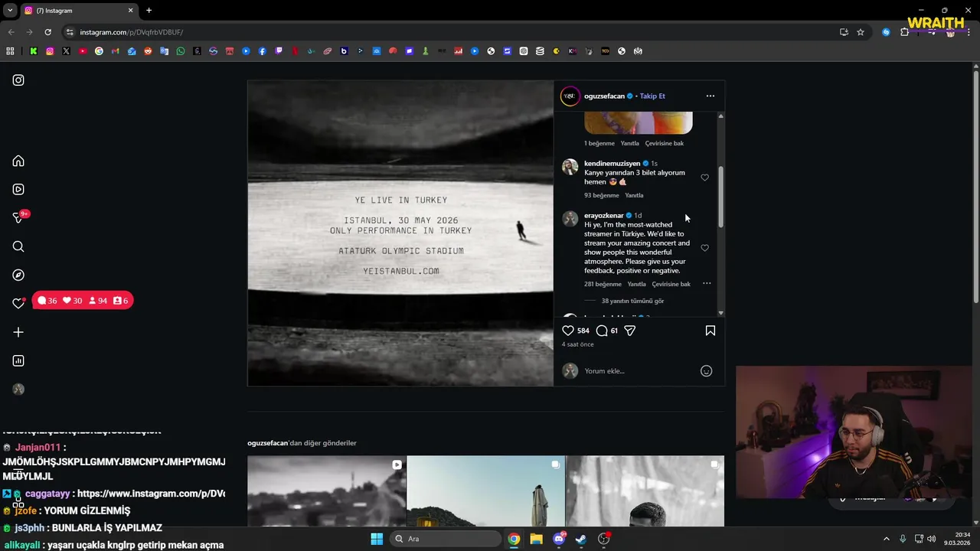Open Windows Start menu
The image size is (980, 551).
(x=377, y=539)
